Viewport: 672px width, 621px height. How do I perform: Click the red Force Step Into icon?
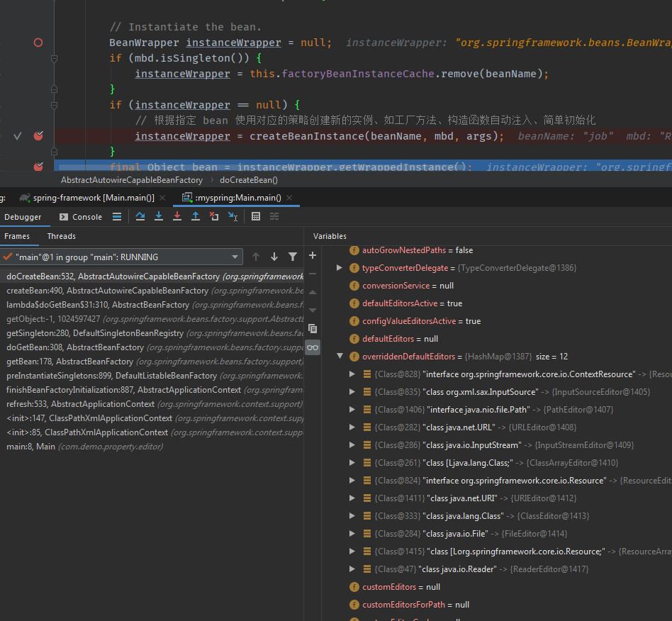click(x=177, y=217)
